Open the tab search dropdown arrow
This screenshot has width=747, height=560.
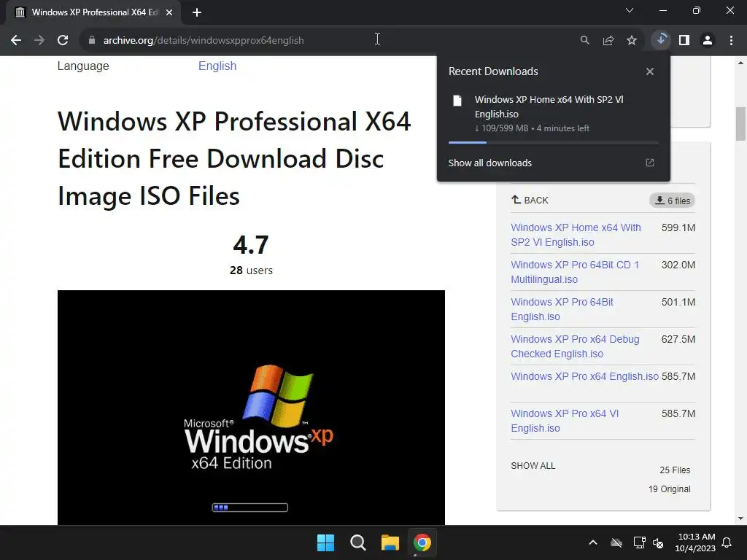pyautogui.click(x=630, y=10)
